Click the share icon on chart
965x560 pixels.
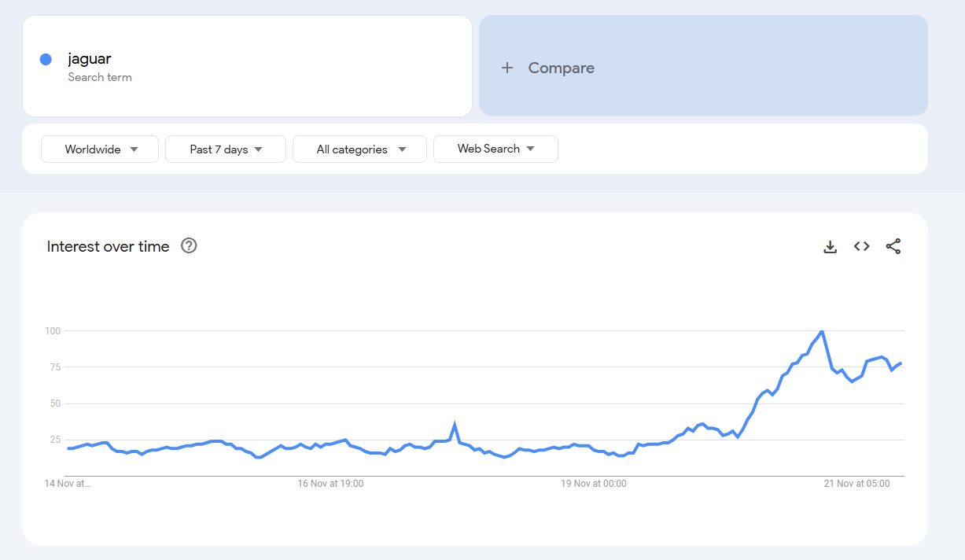(x=893, y=247)
